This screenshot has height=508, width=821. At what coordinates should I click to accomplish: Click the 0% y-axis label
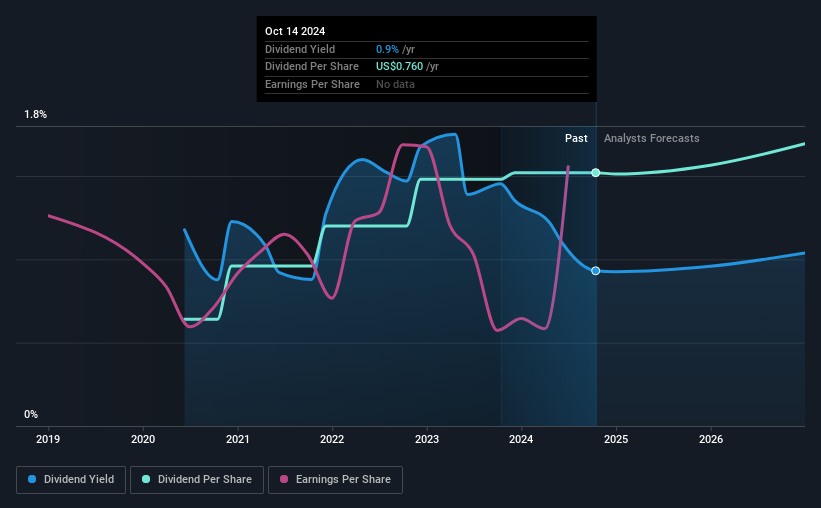[31, 414]
